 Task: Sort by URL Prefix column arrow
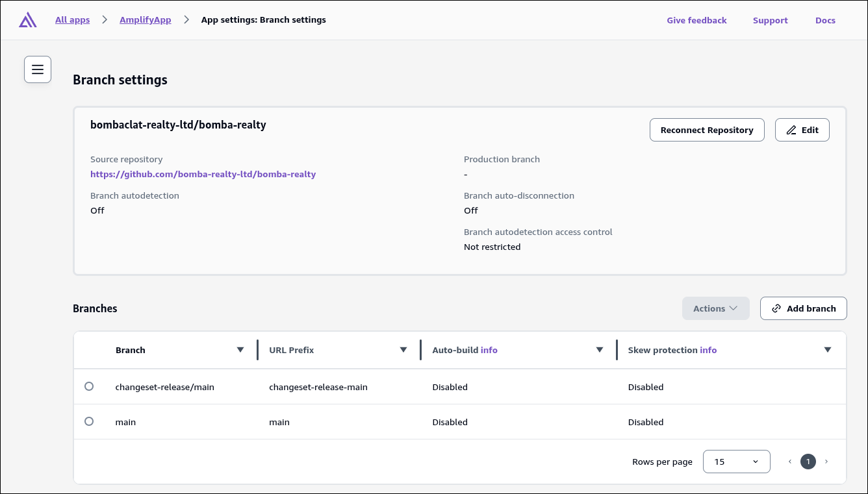pyautogui.click(x=403, y=350)
